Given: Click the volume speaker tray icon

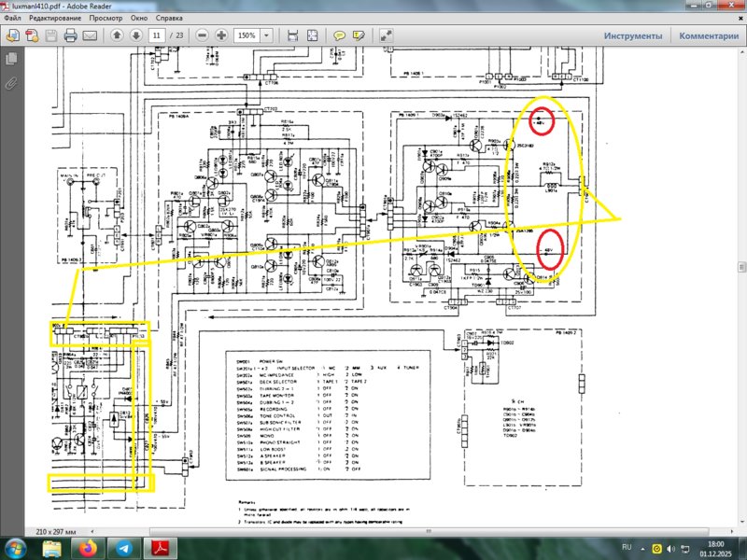Looking at the screenshot, I should (x=670, y=549).
